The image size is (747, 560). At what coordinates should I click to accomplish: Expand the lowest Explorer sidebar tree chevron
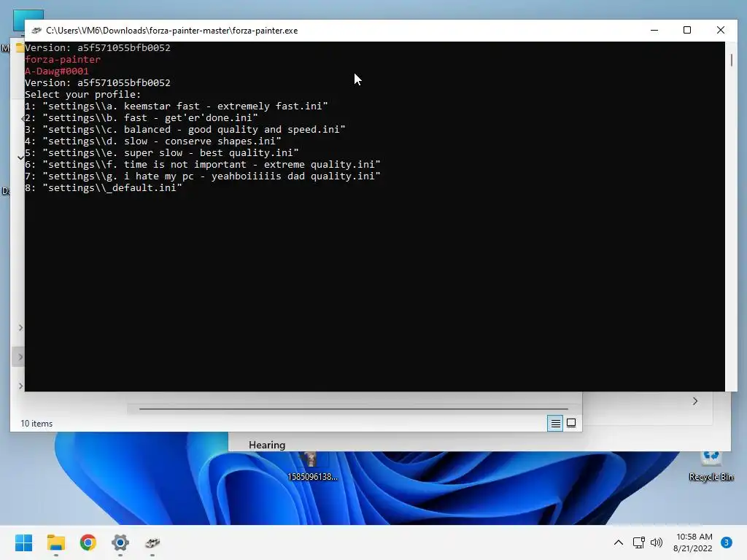tap(20, 386)
